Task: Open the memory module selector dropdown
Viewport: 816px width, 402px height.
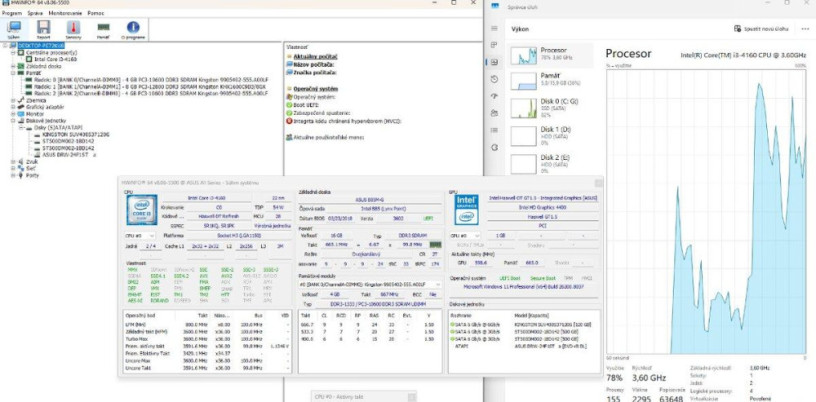Action: pos(371,285)
